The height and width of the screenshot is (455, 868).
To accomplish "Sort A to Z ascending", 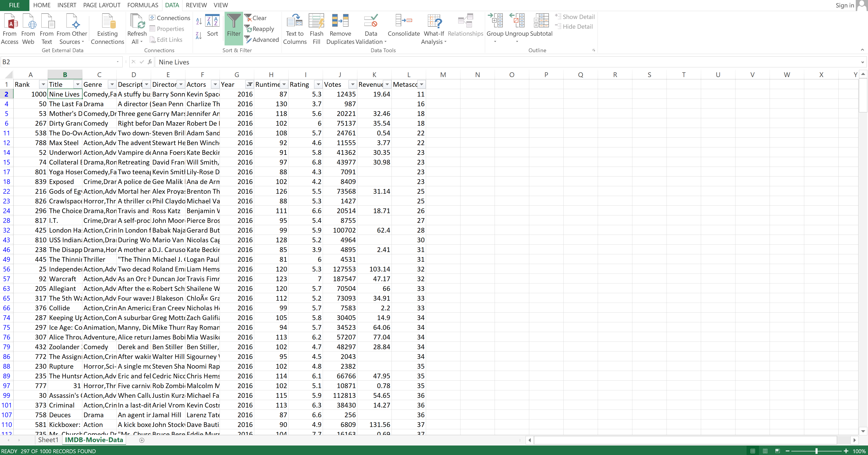I will click(199, 21).
